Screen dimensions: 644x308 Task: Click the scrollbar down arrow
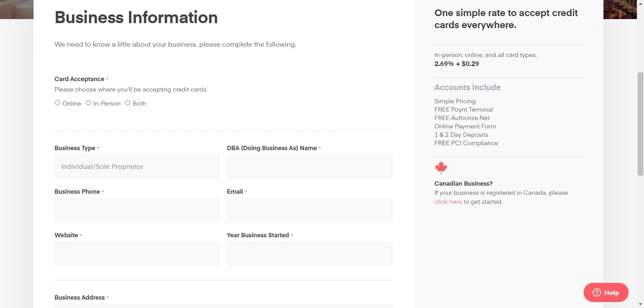pos(640,304)
